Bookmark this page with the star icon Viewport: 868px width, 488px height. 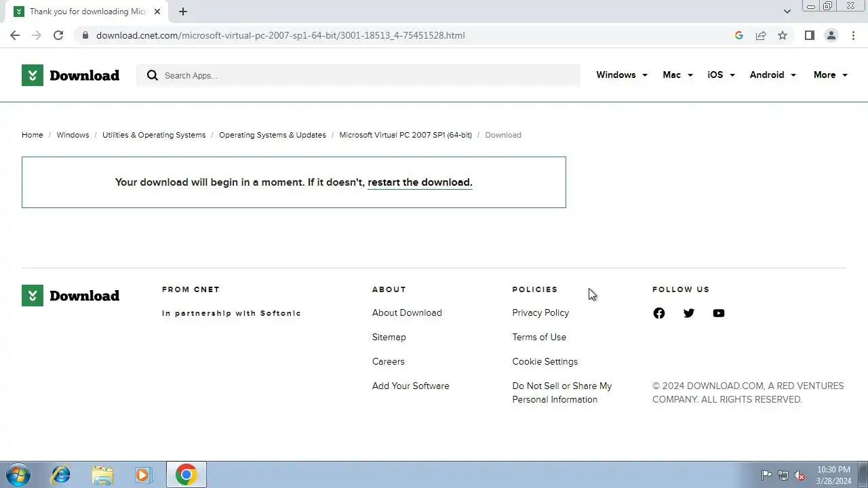pos(783,35)
